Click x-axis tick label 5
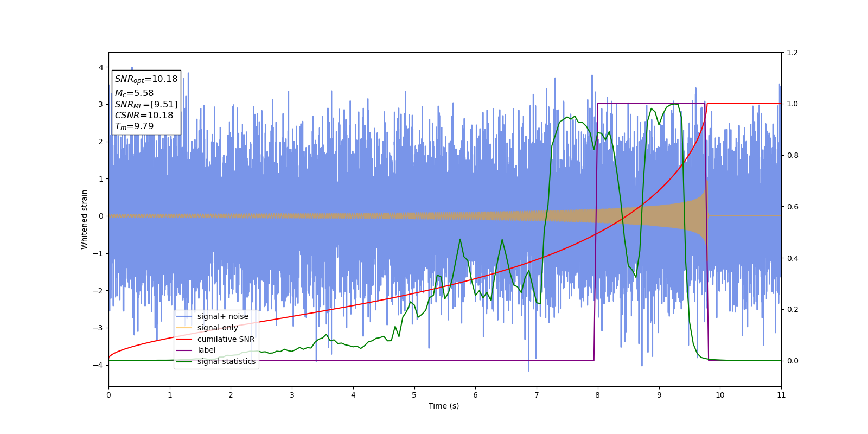This screenshot has height=434, width=868. (x=414, y=395)
